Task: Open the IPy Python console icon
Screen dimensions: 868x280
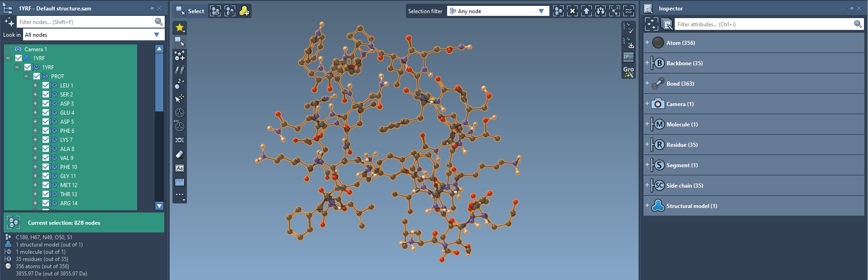Action: coord(628,57)
